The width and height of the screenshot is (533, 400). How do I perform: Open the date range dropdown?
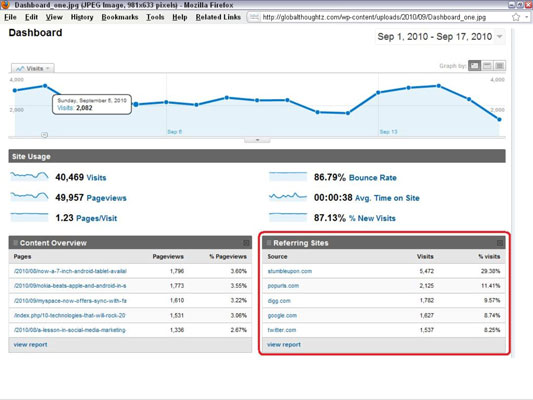click(x=499, y=36)
